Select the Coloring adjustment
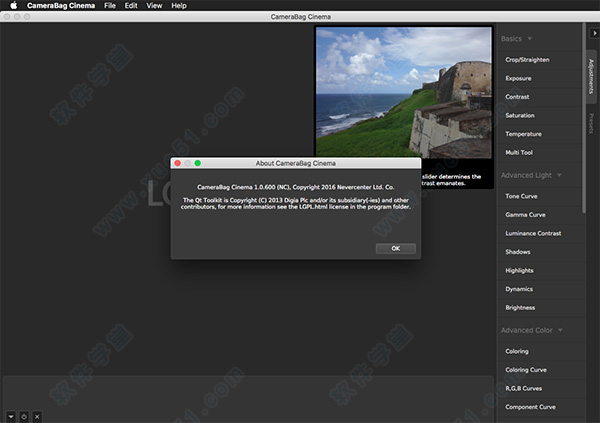Viewport: 600px width, 423px height. click(540, 351)
